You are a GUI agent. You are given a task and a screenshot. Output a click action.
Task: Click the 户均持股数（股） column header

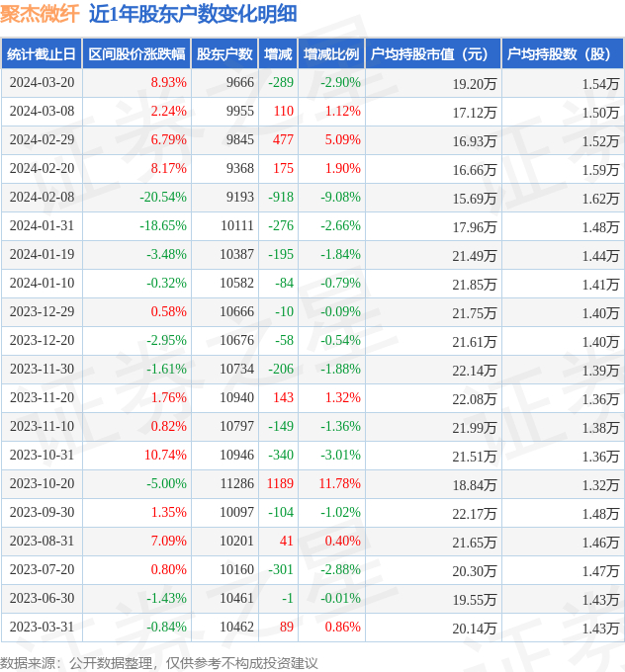pyautogui.click(x=561, y=54)
